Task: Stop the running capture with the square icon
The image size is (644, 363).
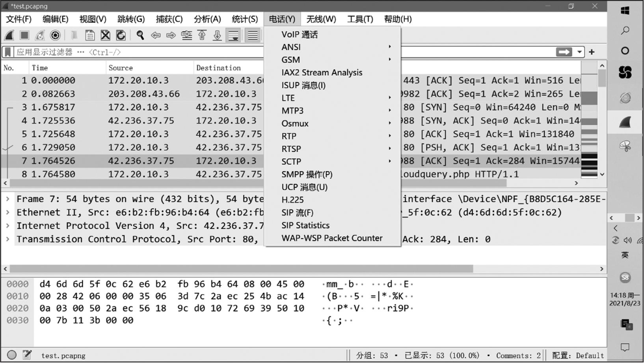Action: coord(24,35)
